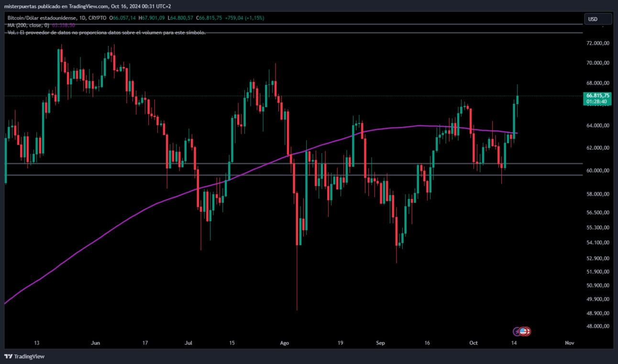
Task: Click the 70.000,00 price axis label
Action: [598, 63]
